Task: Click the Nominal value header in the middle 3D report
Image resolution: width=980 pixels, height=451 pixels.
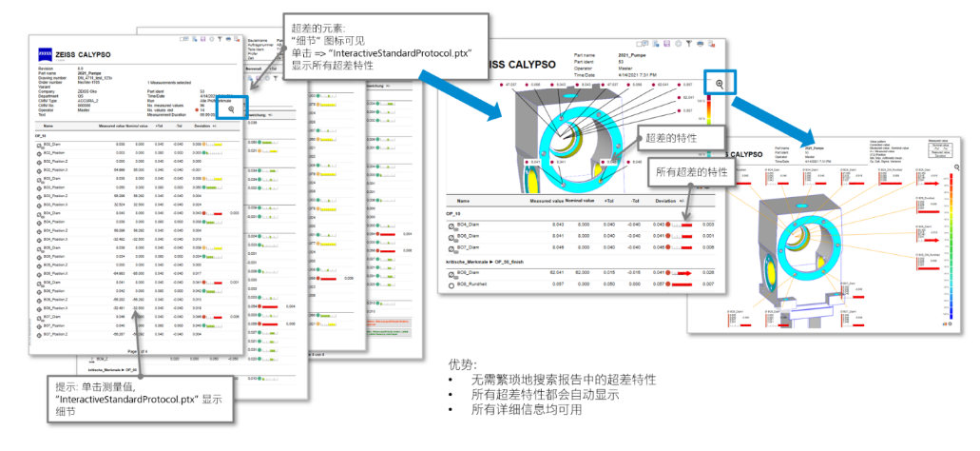Action: 580,201
